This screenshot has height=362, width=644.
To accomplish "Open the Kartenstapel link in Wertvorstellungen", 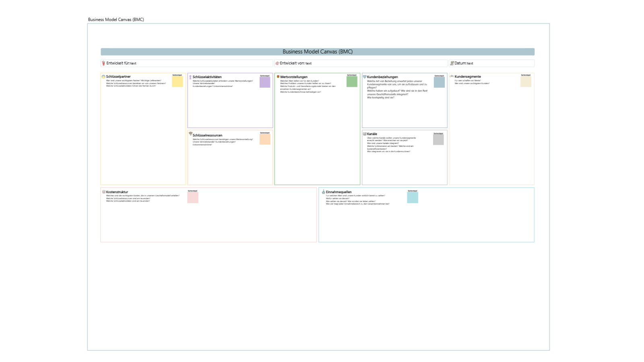I will click(351, 74).
